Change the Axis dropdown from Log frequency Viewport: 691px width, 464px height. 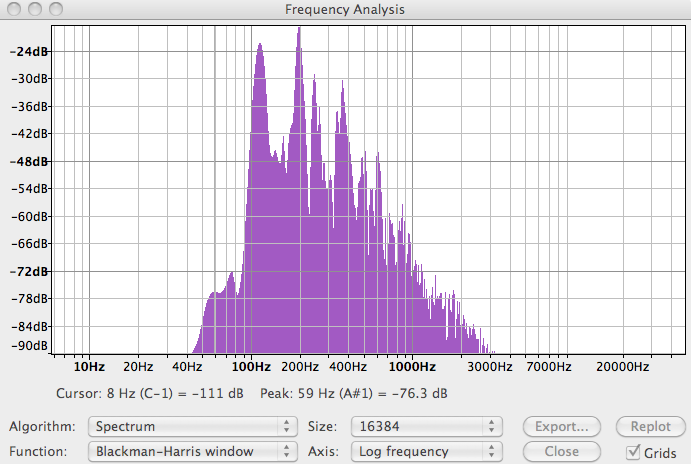[x=425, y=451]
